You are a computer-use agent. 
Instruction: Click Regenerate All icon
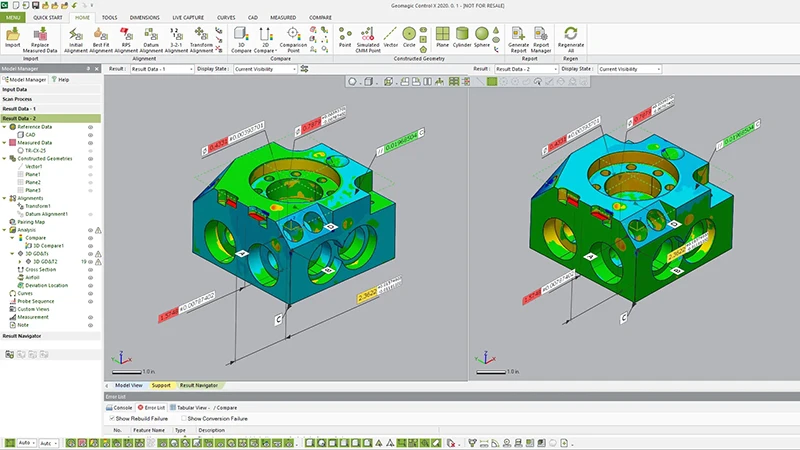[571, 36]
